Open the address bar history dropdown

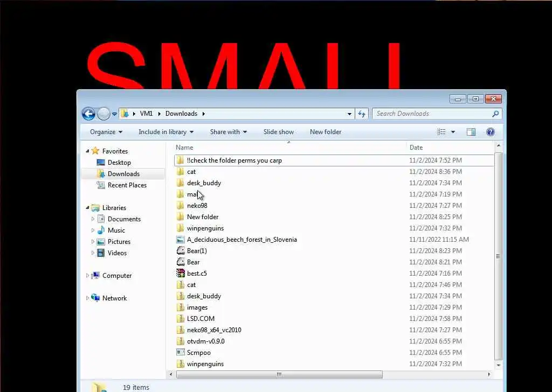[x=349, y=114]
